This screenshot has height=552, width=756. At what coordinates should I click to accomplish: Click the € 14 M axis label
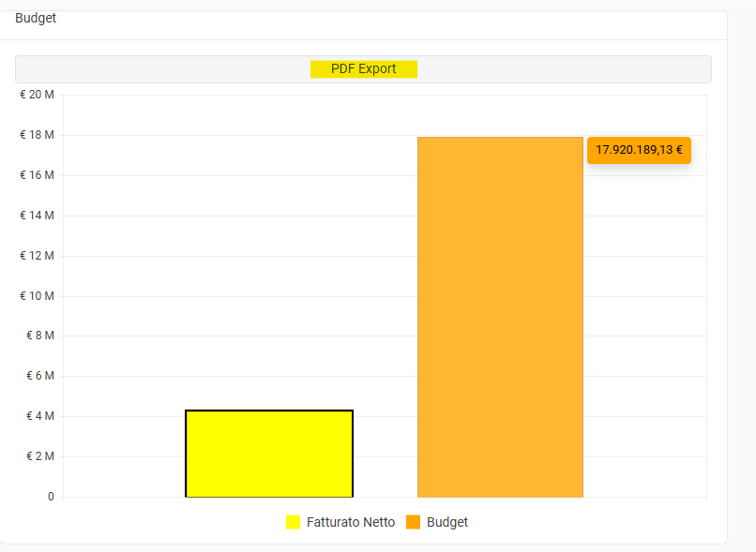tap(37, 216)
